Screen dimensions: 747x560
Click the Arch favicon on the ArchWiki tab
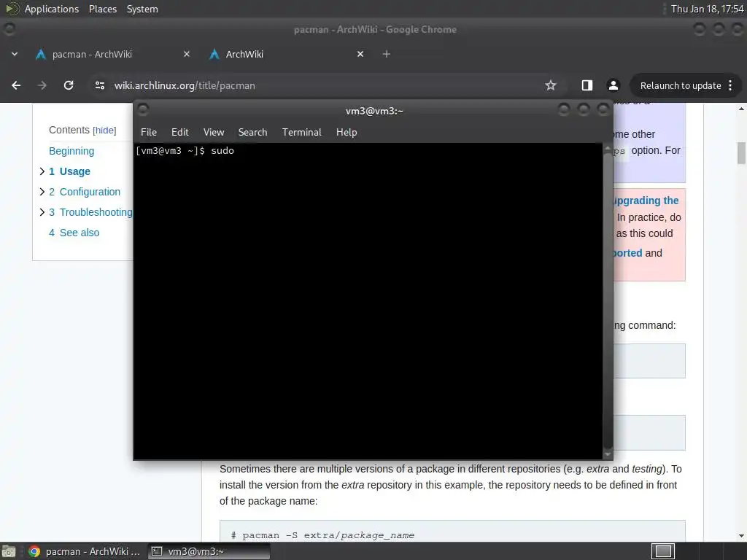coord(214,54)
